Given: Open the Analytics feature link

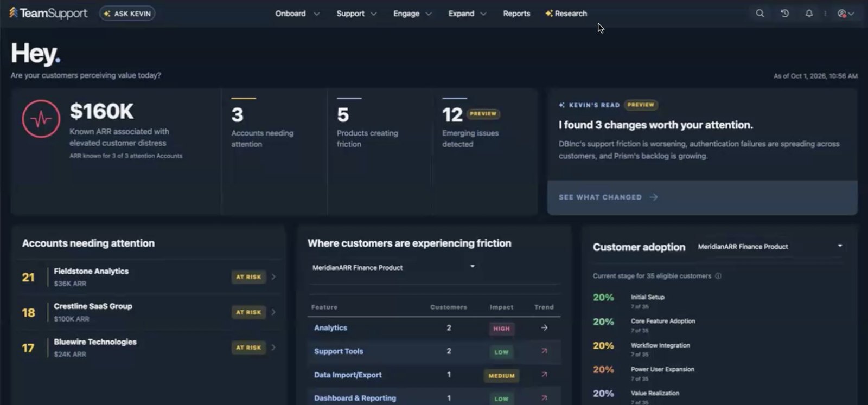Looking at the screenshot, I should (x=330, y=328).
